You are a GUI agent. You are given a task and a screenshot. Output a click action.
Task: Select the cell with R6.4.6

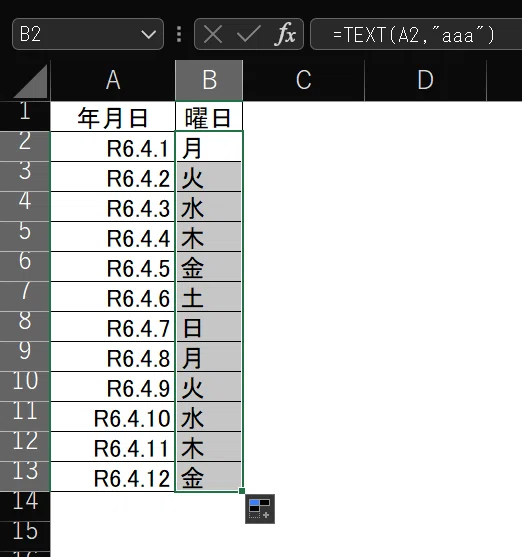113,297
